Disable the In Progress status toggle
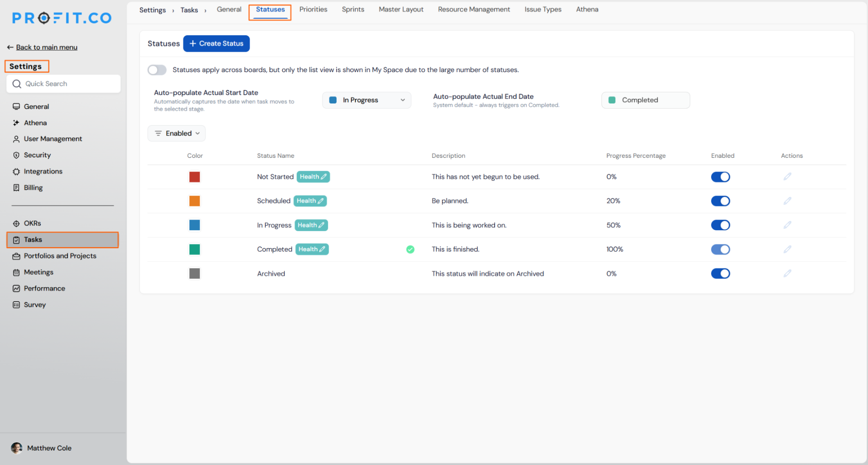 (720, 225)
